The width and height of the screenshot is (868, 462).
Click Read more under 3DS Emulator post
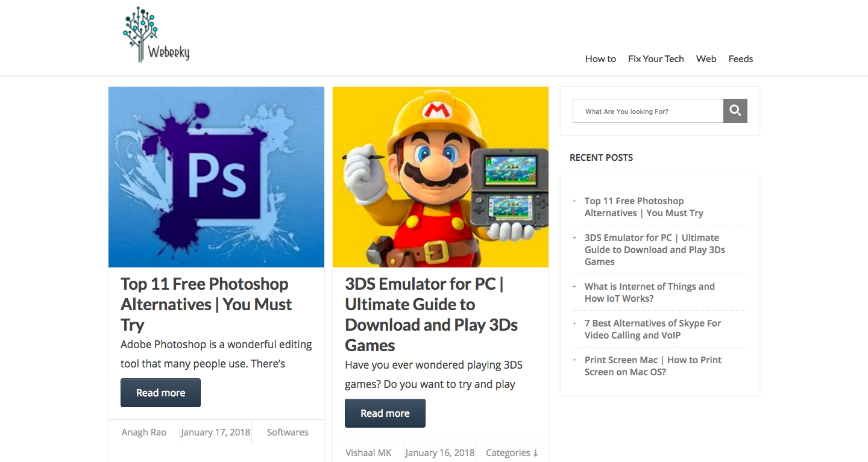point(385,413)
